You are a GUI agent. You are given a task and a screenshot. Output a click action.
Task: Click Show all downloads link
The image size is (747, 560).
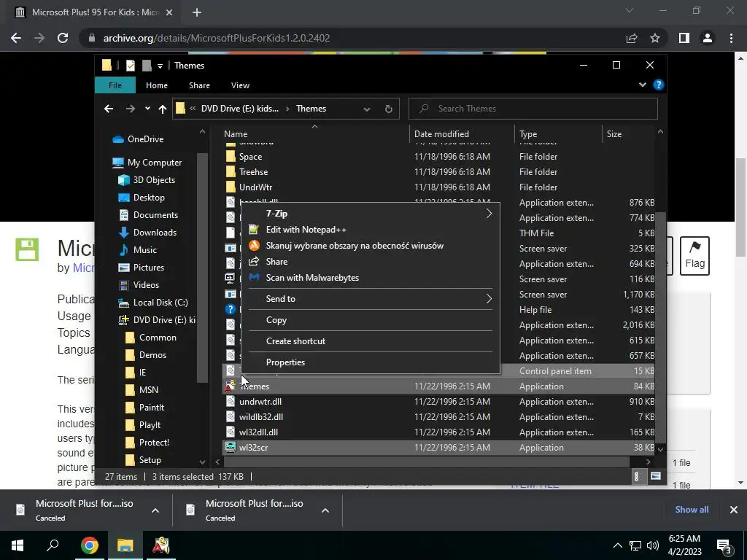692,510
